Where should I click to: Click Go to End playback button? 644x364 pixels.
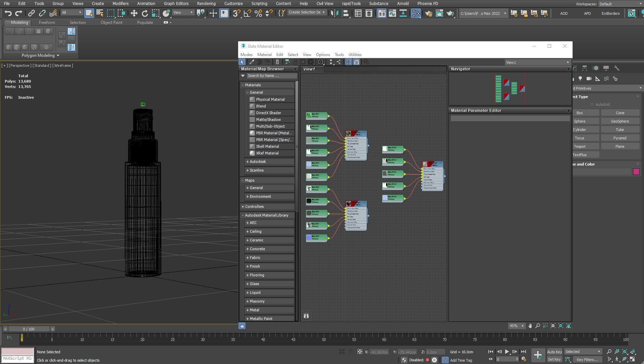pos(523,352)
